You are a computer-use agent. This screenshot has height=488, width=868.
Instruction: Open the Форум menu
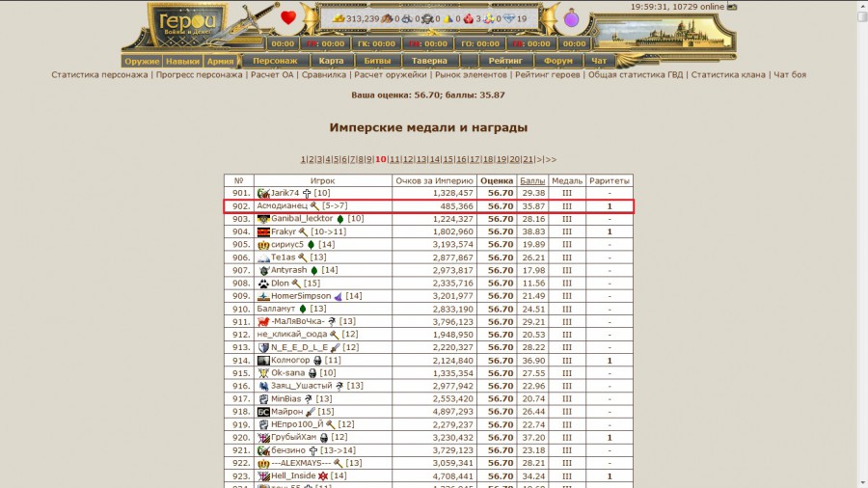pos(558,61)
